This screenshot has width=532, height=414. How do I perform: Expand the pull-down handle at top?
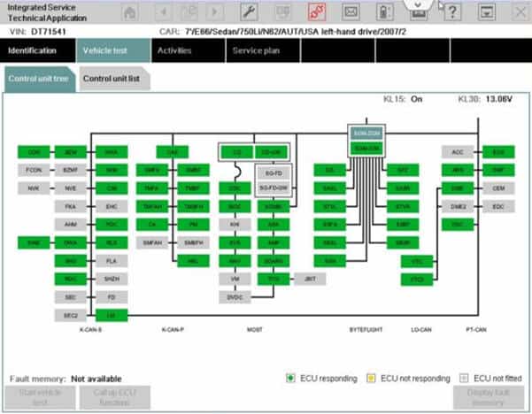pos(419,4)
